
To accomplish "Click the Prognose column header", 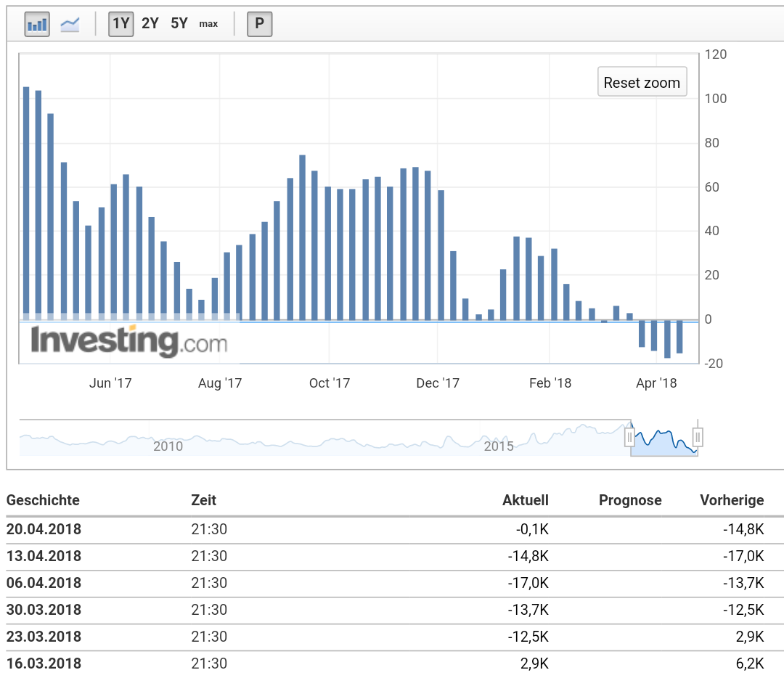I will (630, 500).
